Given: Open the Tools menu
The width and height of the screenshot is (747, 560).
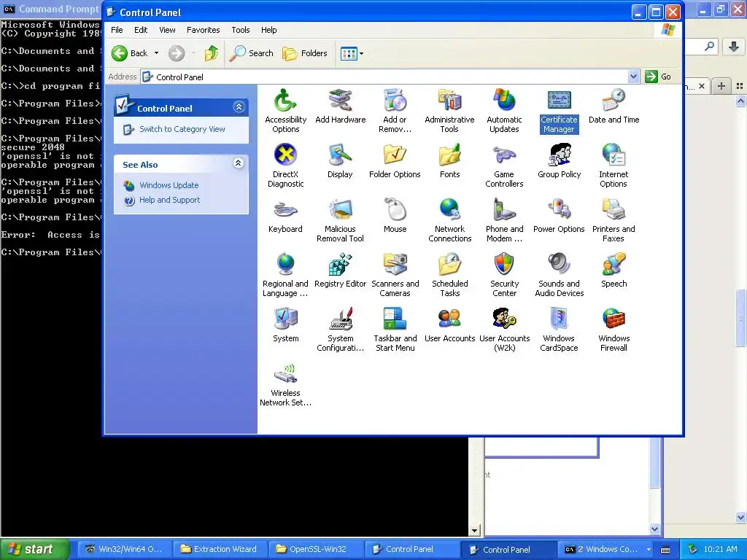Looking at the screenshot, I should pyautogui.click(x=241, y=30).
